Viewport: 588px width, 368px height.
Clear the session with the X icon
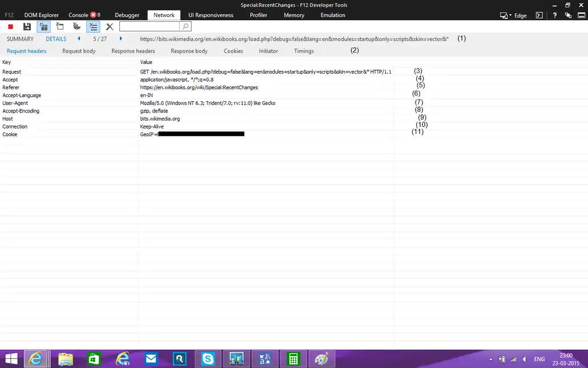[110, 26]
